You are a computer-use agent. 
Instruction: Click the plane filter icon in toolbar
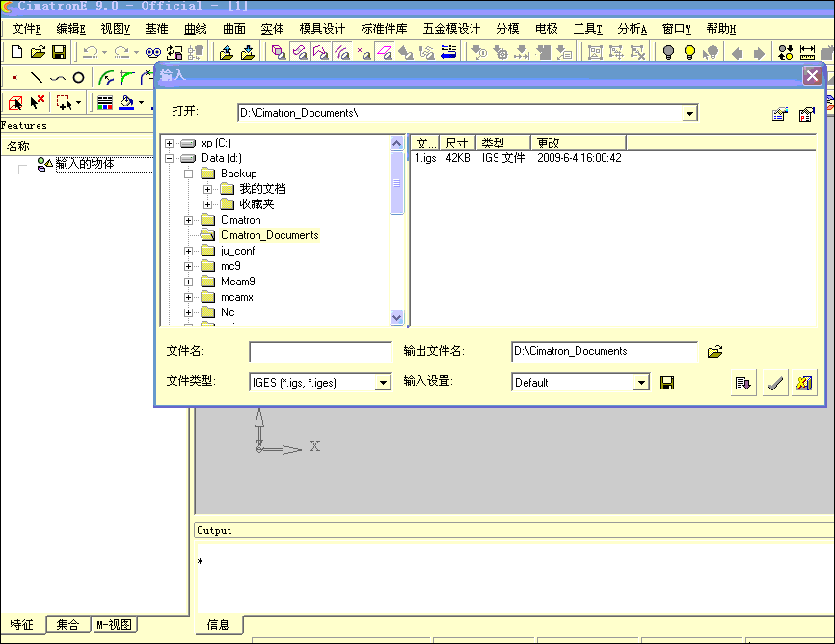(385, 52)
